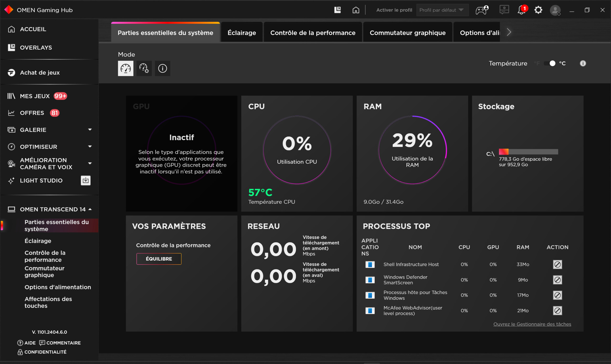Collapse the OMEN TRANSCEND 14 section
Viewport: 611px width, 364px height.
(90, 209)
